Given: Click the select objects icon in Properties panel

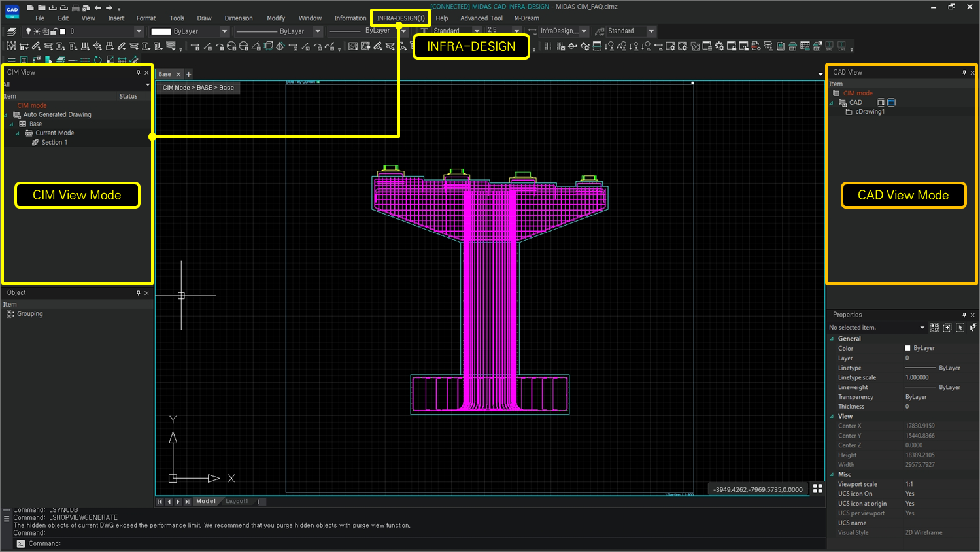Looking at the screenshot, I should point(947,328).
